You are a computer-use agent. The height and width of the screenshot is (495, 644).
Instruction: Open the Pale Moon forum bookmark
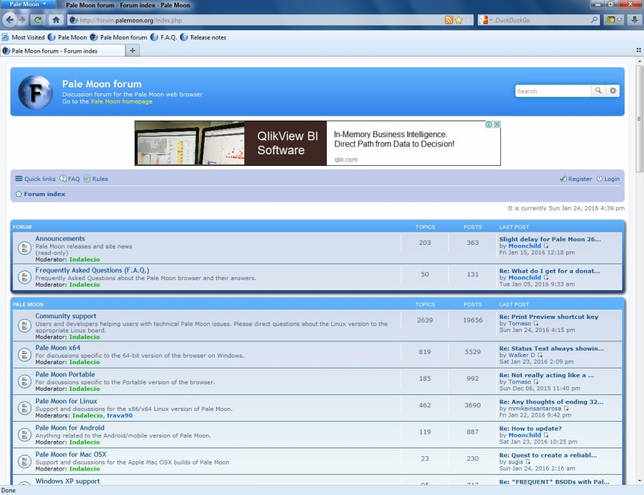coord(119,37)
